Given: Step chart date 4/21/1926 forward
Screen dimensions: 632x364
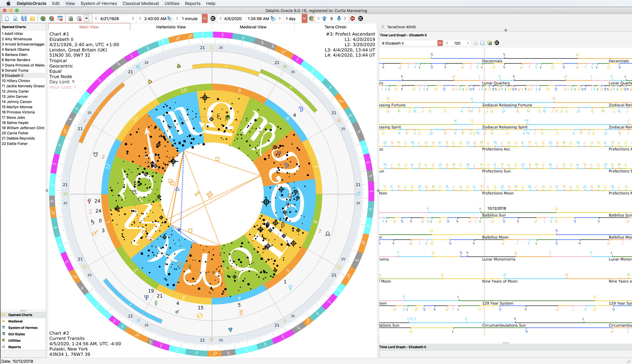Looking at the screenshot, I should 133,19.
